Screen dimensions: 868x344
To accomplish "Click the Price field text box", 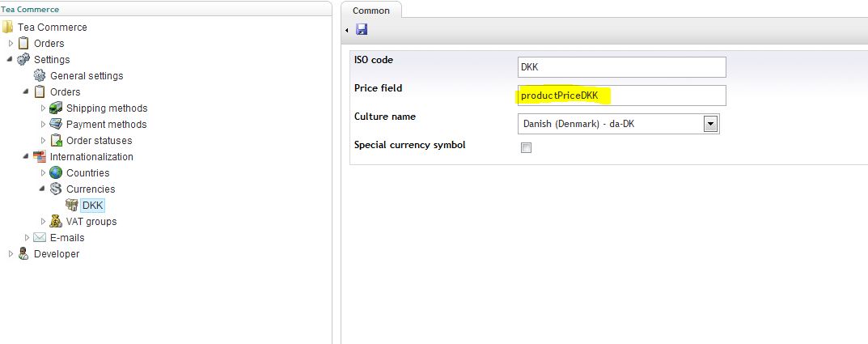I will tap(621, 96).
